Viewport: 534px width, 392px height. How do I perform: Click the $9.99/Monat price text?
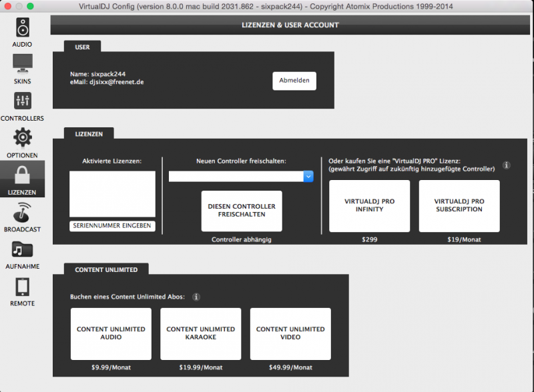pos(111,367)
